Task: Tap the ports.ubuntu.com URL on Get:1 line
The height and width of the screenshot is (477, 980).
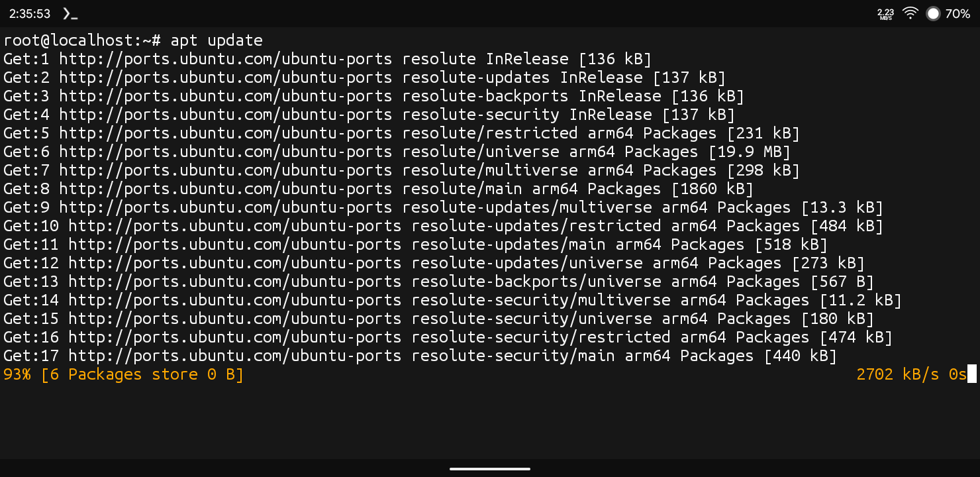Action: click(x=225, y=59)
